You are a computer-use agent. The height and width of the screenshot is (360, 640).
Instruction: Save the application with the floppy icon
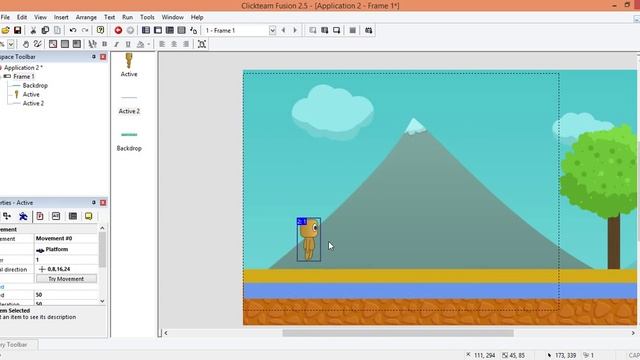(x=18, y=30)
